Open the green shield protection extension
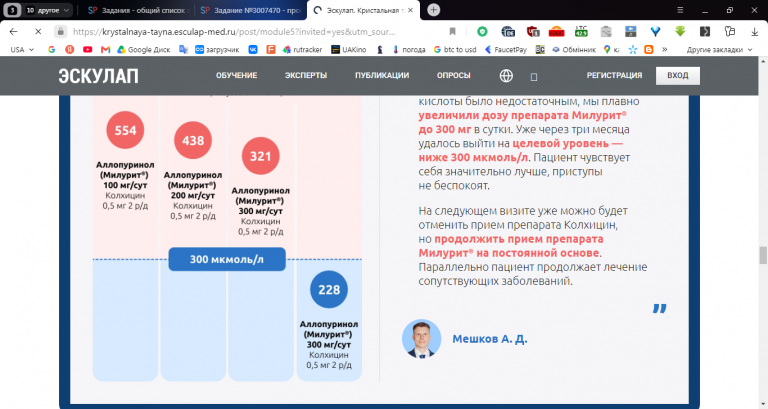Screen dimensions: 768x409 [482, 31]
